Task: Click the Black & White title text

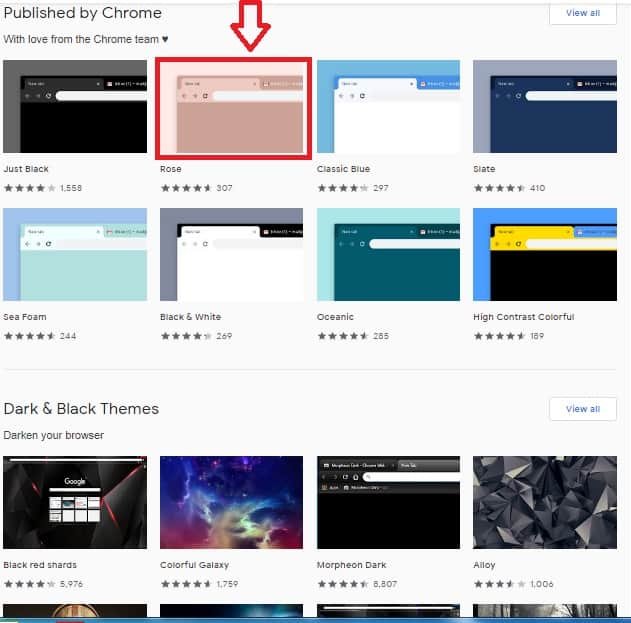Action: (x=190, y=317)
